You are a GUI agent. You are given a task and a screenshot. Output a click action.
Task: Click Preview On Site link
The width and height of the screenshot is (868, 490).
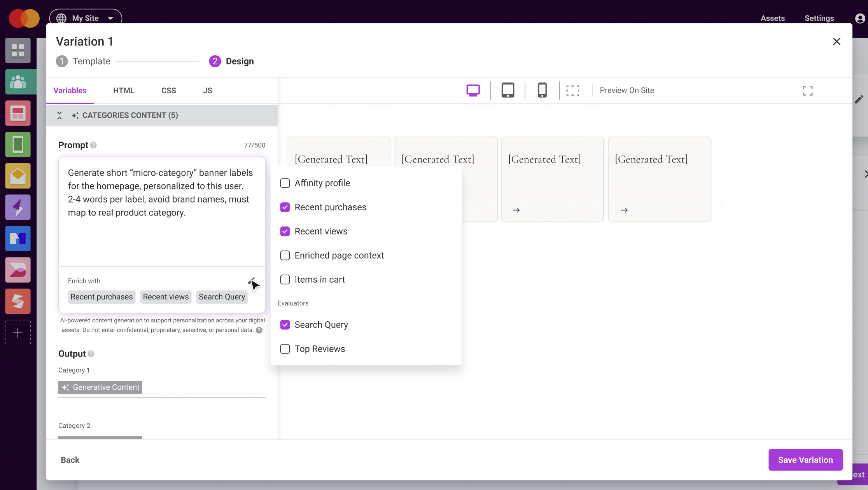click(627, 90)
